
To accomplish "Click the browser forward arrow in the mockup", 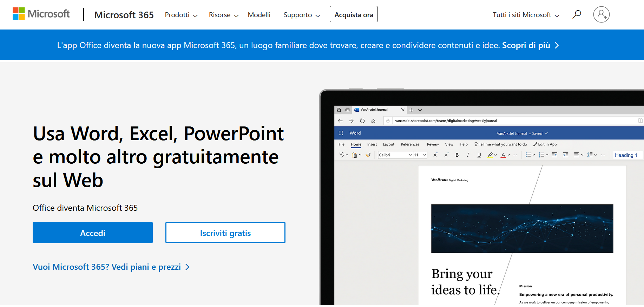I will [351, 121].
